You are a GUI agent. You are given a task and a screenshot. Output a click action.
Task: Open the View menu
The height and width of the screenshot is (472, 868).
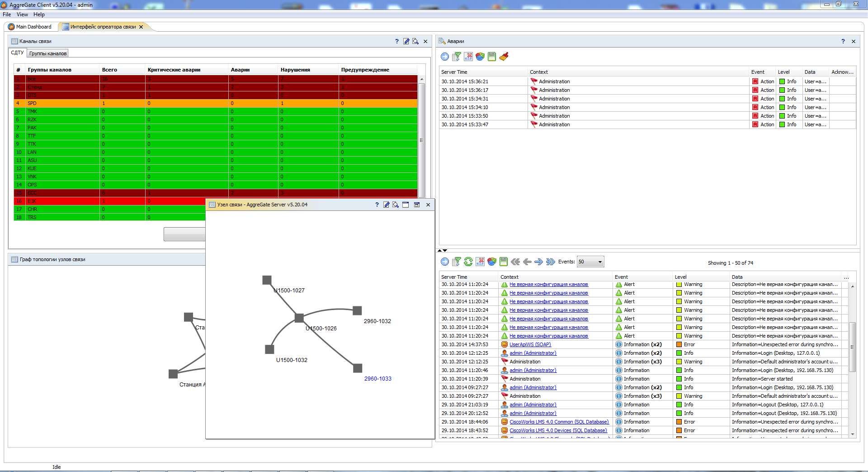point(22,14)
